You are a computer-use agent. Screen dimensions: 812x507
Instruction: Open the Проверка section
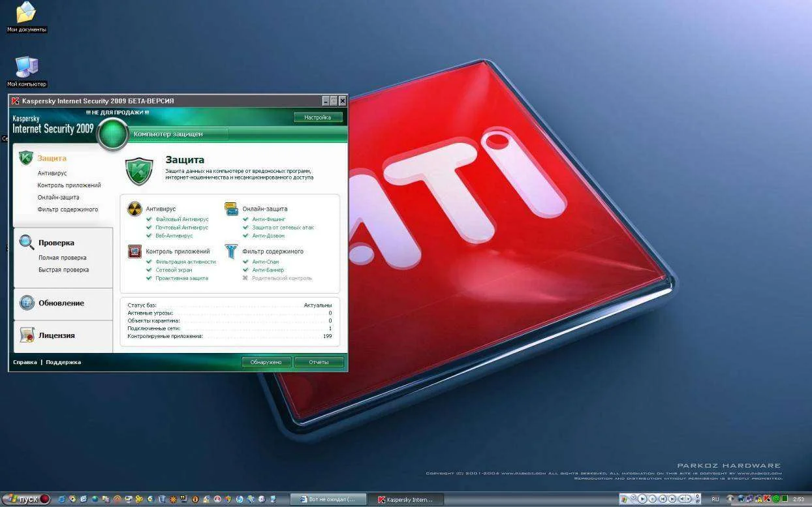56,243
